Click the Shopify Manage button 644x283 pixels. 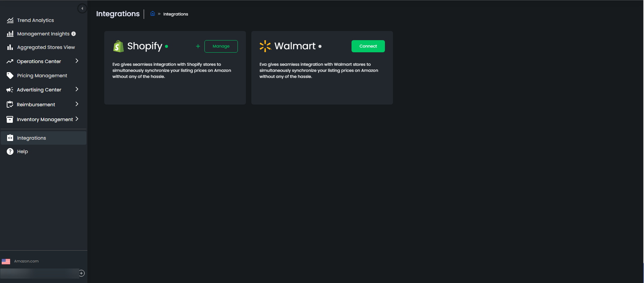221,46
